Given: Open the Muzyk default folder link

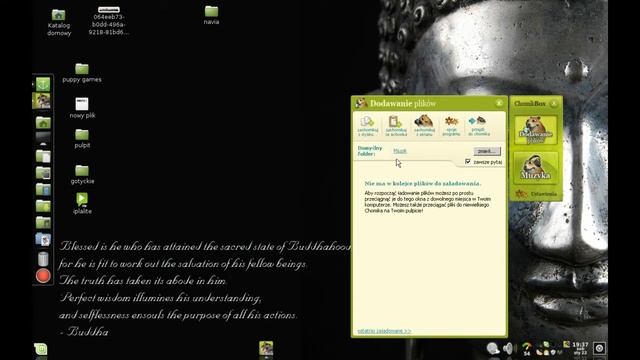Looking at the screenshot, I should coord(400,151).
